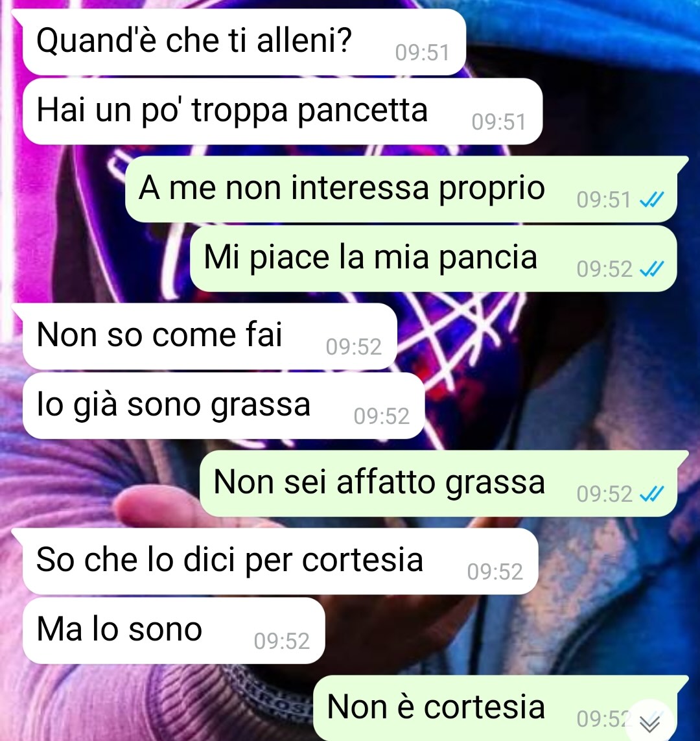Select the 'Non so come fai' message
The image size is (700, 741).
click(x=210, y=336)
